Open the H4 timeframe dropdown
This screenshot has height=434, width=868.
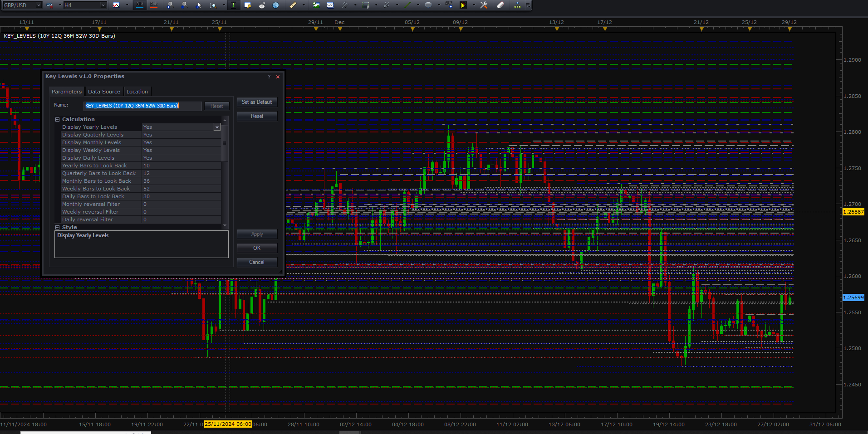pos(85,5)
